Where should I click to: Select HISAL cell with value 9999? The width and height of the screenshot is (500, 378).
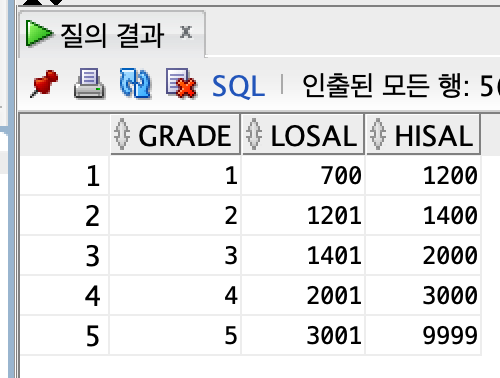(423, 335)
